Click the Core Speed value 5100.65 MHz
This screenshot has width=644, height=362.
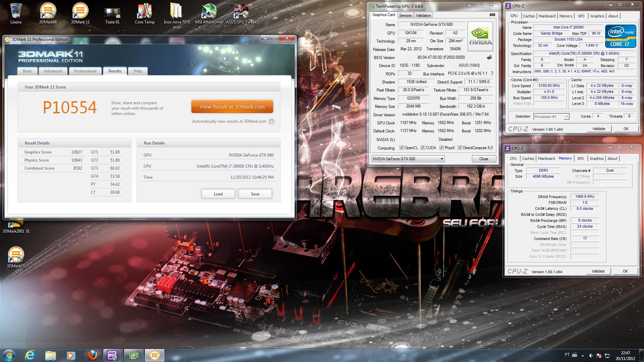pos(549,86)
